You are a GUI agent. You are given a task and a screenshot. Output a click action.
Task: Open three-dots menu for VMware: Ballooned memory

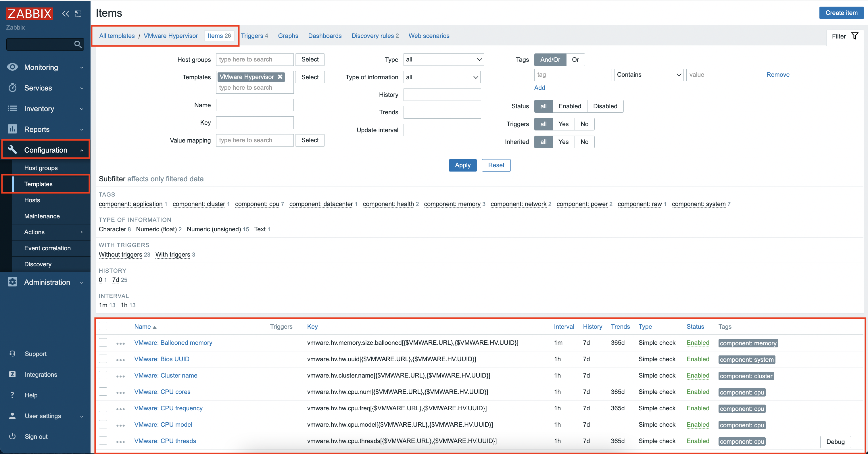[120, 344]
